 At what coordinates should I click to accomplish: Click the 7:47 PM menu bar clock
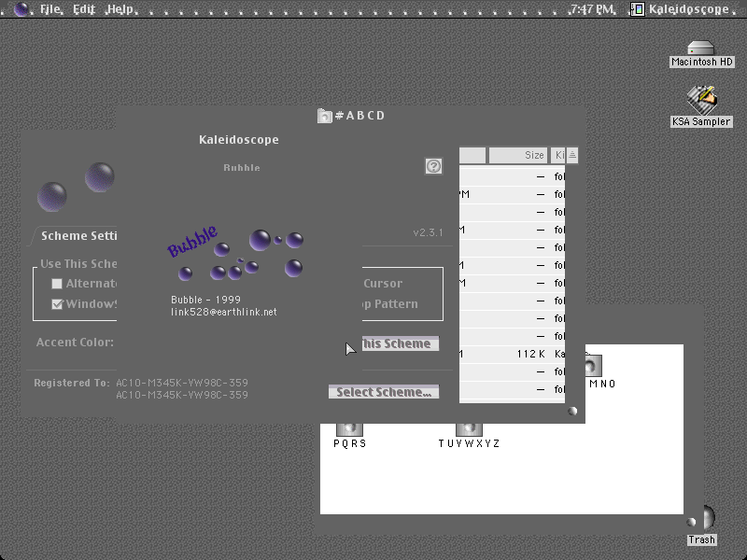592,9
